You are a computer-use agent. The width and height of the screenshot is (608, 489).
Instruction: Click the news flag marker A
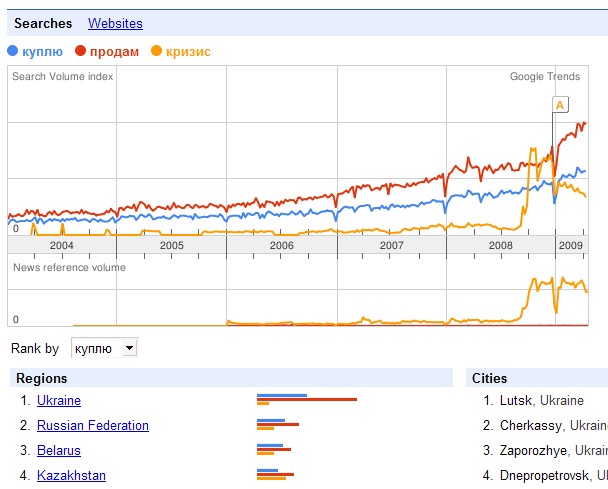tap(560, 104)
